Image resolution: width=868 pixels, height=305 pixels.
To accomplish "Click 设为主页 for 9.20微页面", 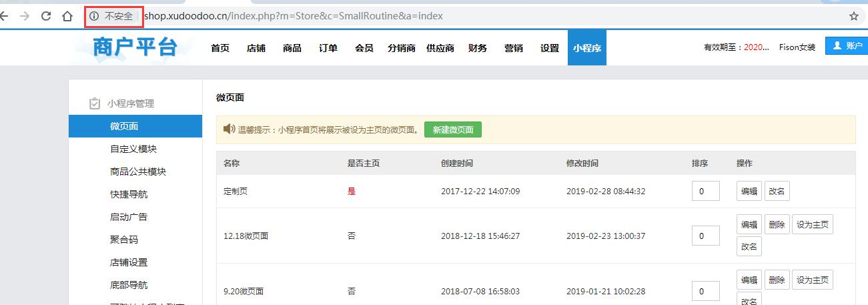I will pos(812,280).
